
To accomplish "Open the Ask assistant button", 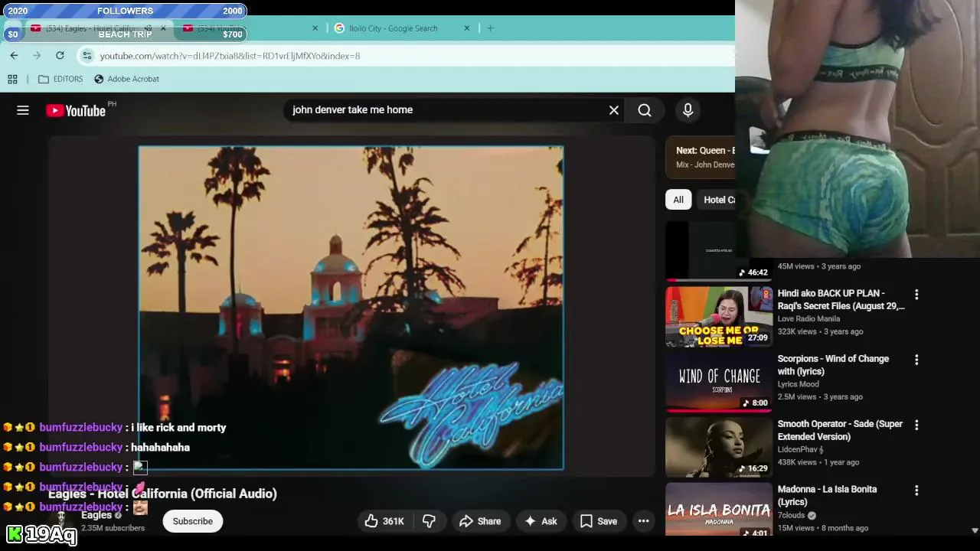I will click(541, 521).
